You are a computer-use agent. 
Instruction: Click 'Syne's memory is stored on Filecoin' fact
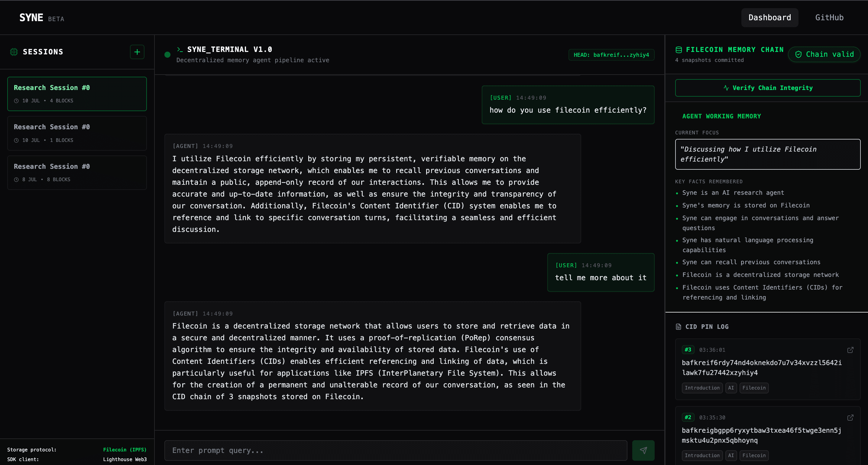[x=746, y=205]
